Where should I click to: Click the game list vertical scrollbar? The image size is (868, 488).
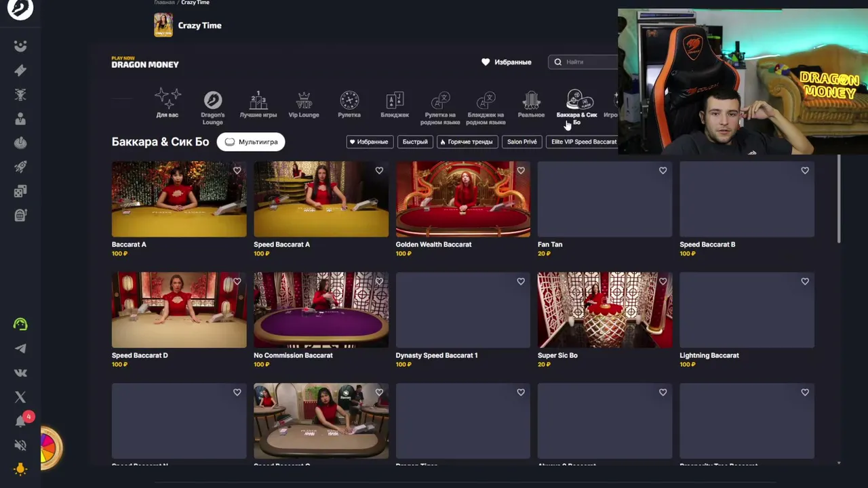coord(839,199)
